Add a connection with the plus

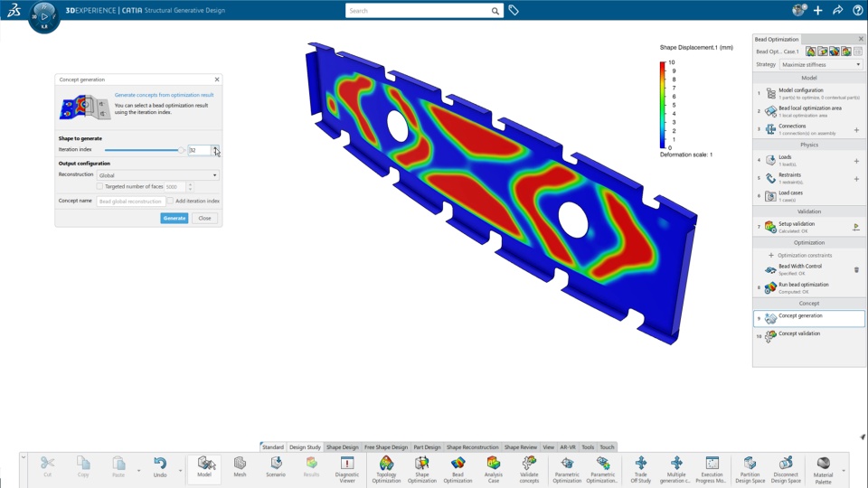856,130
